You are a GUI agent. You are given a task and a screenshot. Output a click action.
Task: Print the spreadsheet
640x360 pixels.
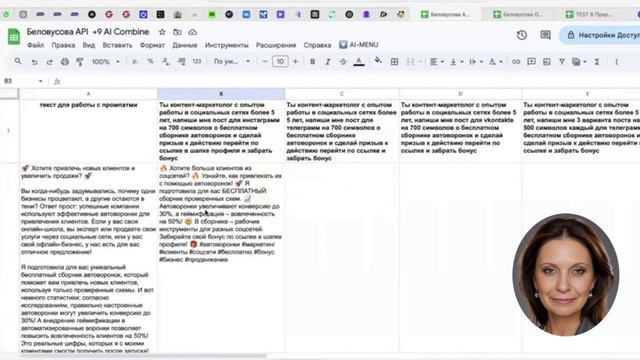[x=64, y=62]
